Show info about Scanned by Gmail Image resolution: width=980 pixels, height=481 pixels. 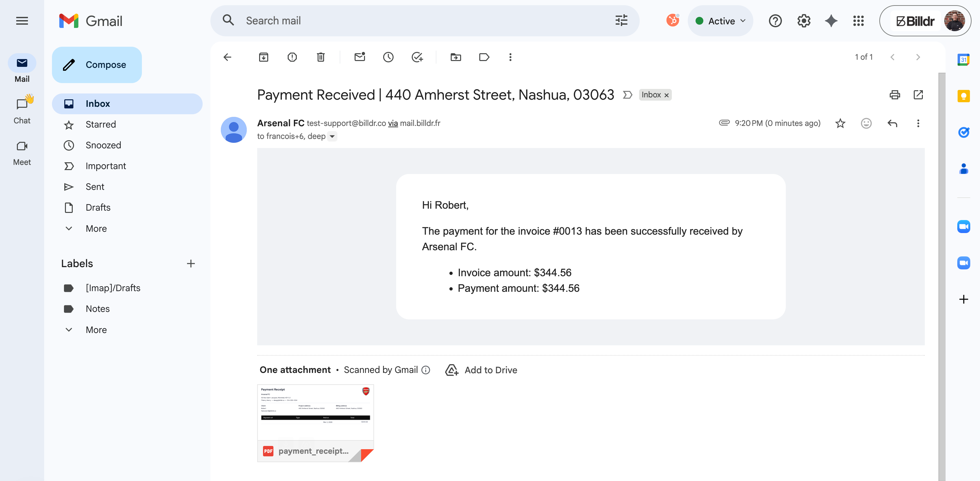pos(426,370)
